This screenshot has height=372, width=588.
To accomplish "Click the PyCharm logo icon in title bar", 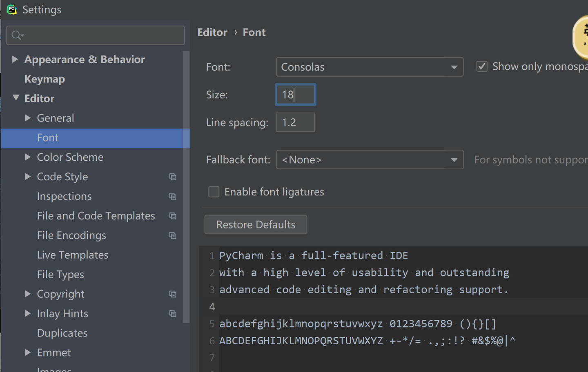I will (x=11, y=9).
